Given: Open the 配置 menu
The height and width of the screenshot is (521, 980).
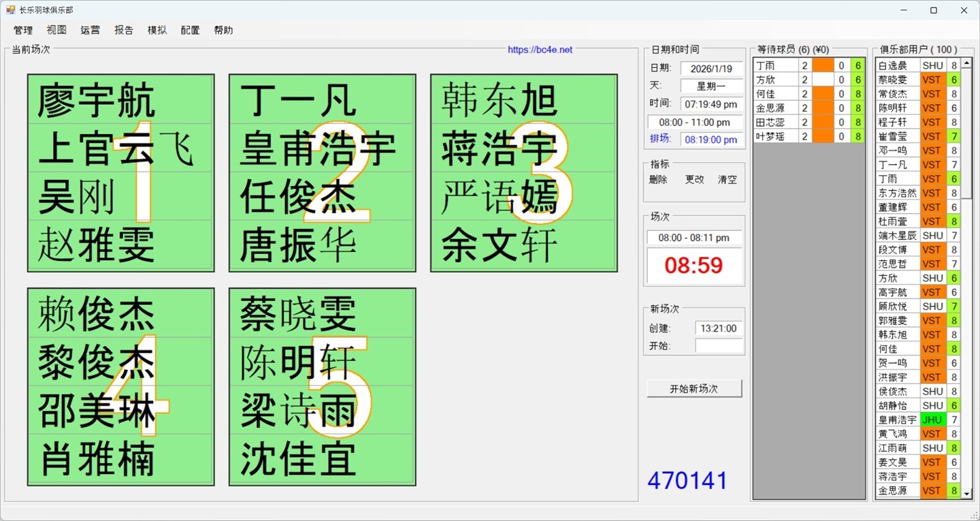Looking at the screenshot, I should [x=190, y=30].
